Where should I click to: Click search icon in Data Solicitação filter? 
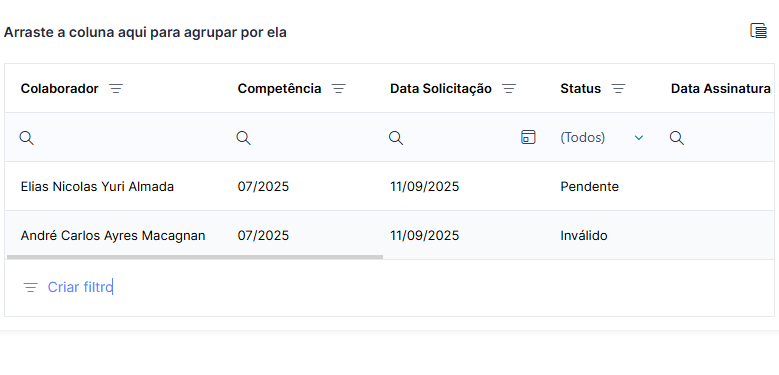coord(396,138)
